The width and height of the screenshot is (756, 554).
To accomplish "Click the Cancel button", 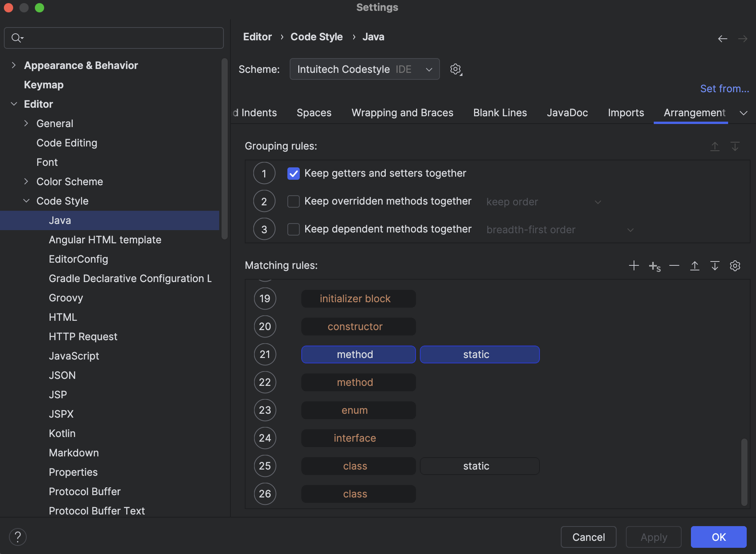I will pos(588,537).
